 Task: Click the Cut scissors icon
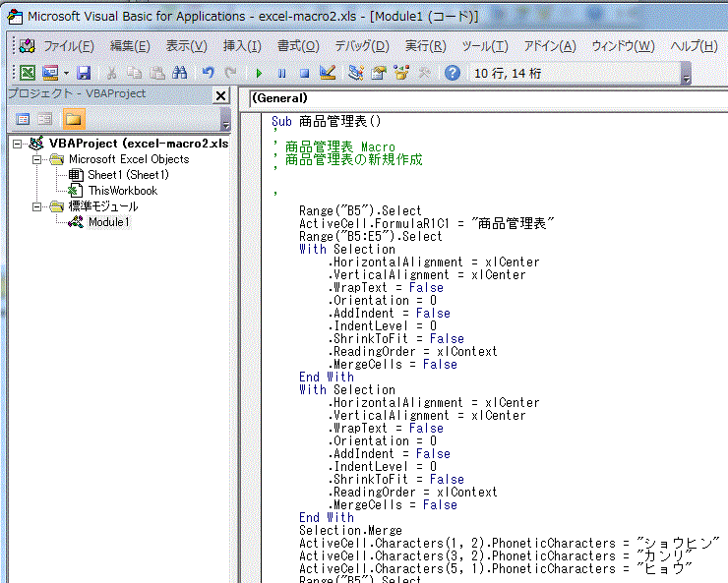111,73
